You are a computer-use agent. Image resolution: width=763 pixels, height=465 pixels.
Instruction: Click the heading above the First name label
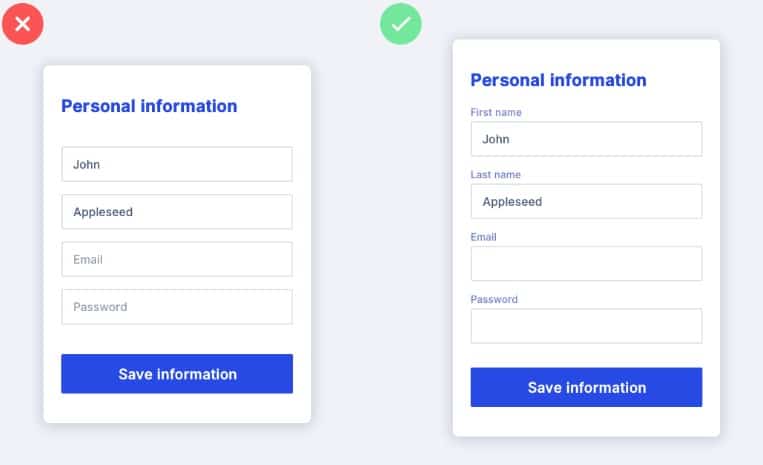(558, 80)
